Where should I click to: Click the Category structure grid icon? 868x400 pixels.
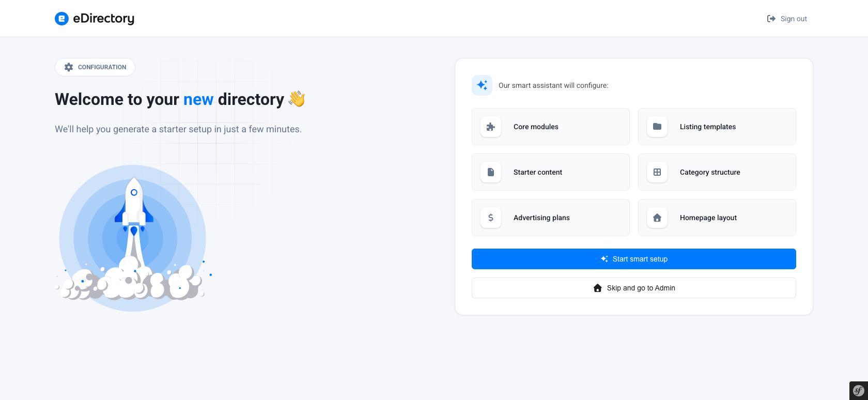(x=657, y=172)
